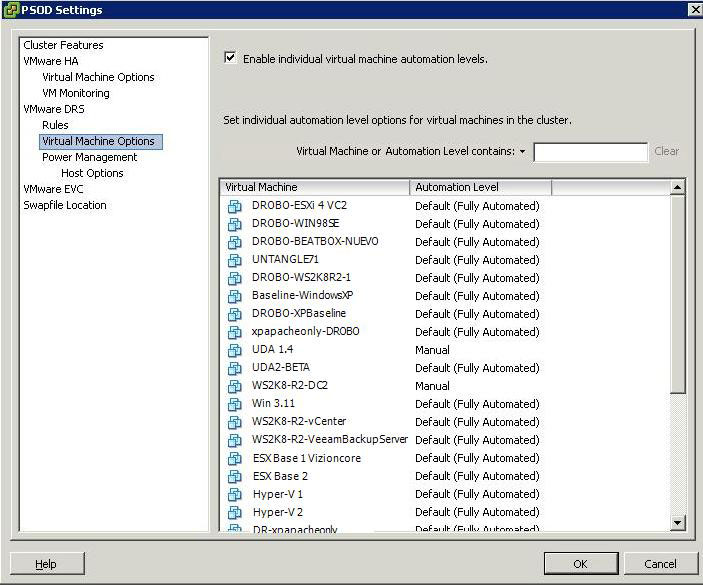
Task: Click automation level Manual for UDA 1.4
Action: (432, 350)
